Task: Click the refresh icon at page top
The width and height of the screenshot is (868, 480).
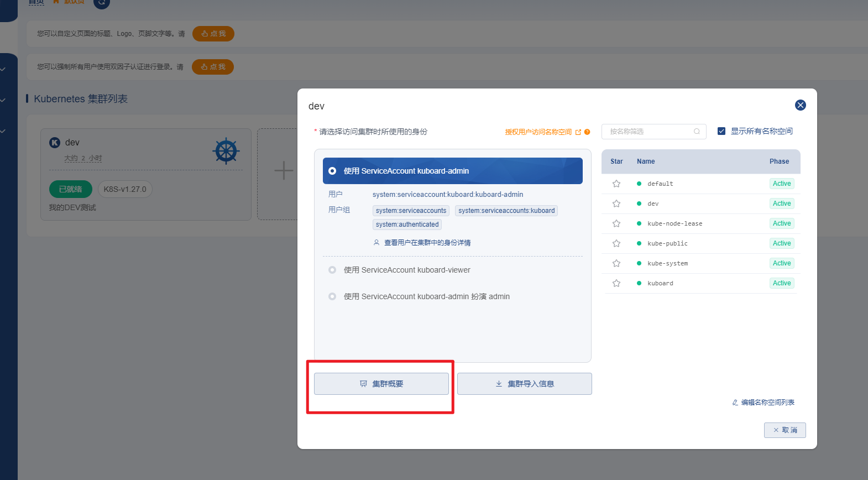Action: pyautogui.click(x=102, y=3)
